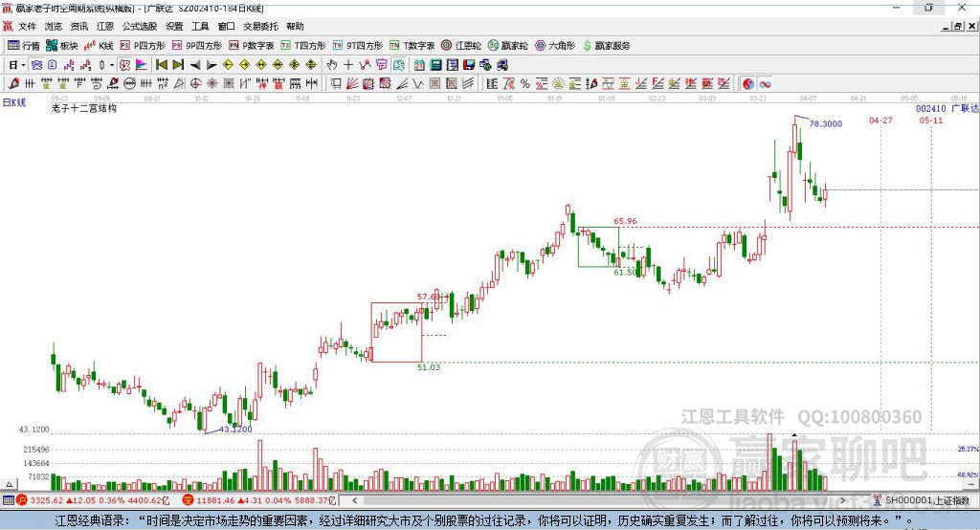980x530 pixels.
Task: Click the small up-triangle panel expander
Action: pyautogui.click(x=9, y=484)
